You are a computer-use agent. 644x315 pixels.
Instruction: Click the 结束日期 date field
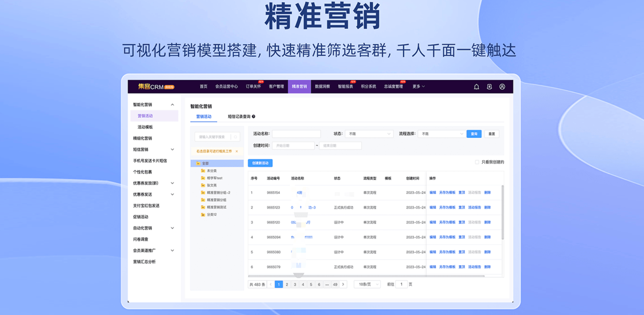click(x=340, y=146)
